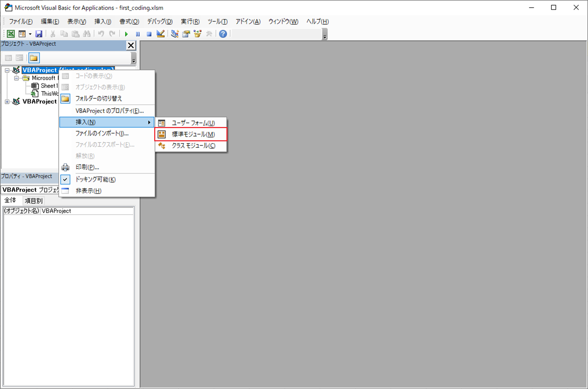This screenshot has width=588, height=389.
Task: Click the Paste clipboard icon
Action: (x=75, y=34)
